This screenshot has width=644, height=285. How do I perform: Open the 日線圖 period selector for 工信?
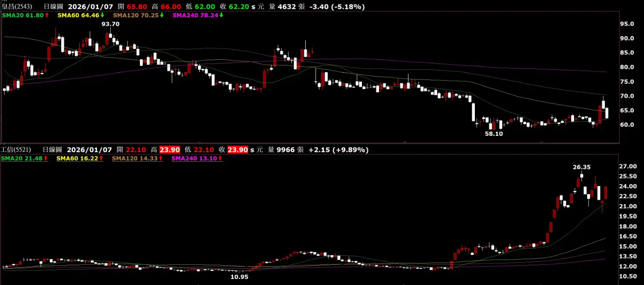click(53, 150)
